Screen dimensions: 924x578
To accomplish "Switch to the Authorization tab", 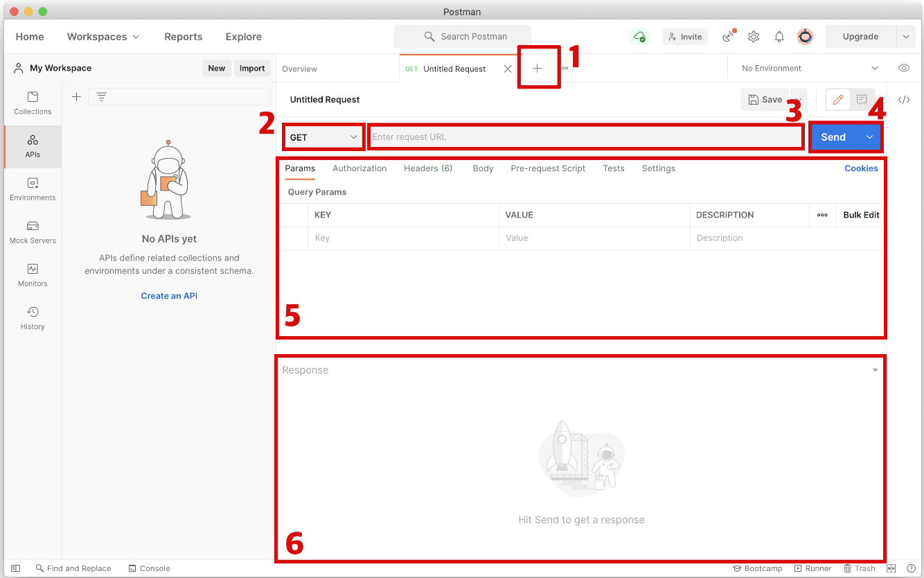I will (x=359, y=168).
